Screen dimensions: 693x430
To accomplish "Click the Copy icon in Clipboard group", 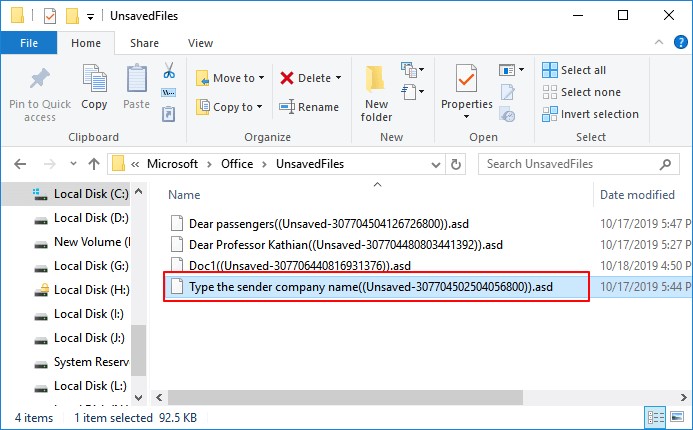I will pyautogui.click(x=94, y=79).
